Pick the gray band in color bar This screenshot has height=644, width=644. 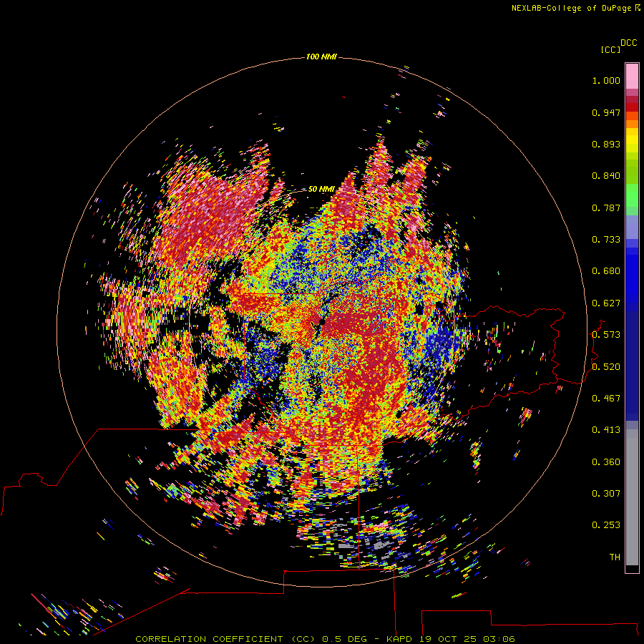click(632, 497)
